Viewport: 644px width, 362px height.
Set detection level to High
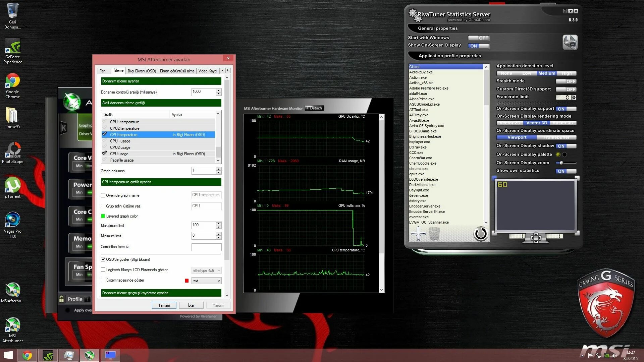pos(567,73)
